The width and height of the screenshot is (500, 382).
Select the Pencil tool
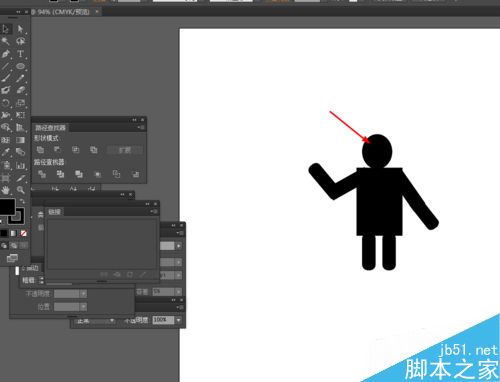[20, 78]
